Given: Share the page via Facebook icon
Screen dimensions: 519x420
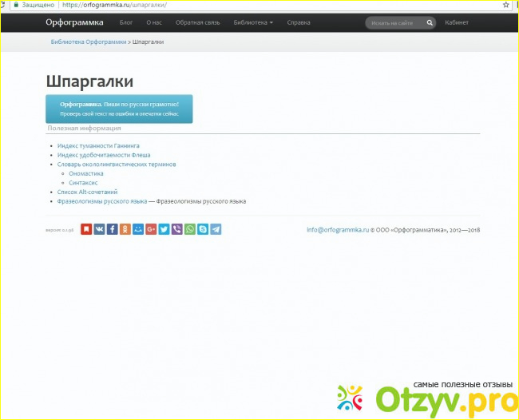Looking at the screenshot, I should 112,229.
